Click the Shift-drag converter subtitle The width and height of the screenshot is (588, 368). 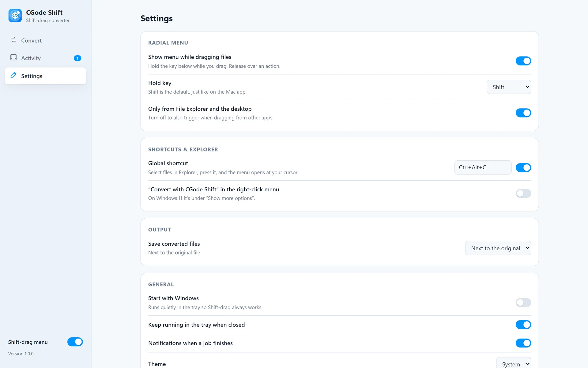(x=48, y=21)
